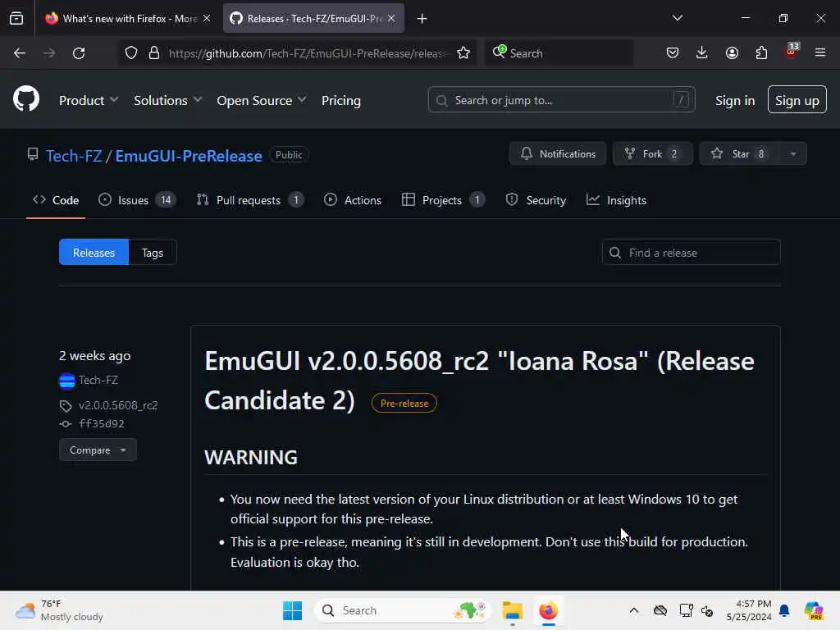Open the Firefox View icon at tab strip
840x630 pixels.
pyautogui.click(x=16, y=19)
